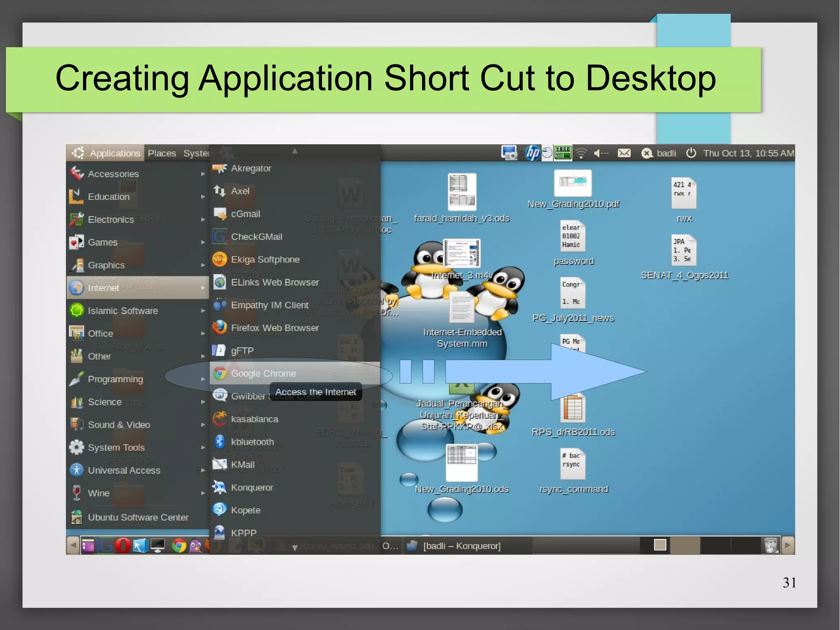This screenshot has height=630, width=840.
Task: Click the trash icon in bottom panel
Action: [771, 545]
